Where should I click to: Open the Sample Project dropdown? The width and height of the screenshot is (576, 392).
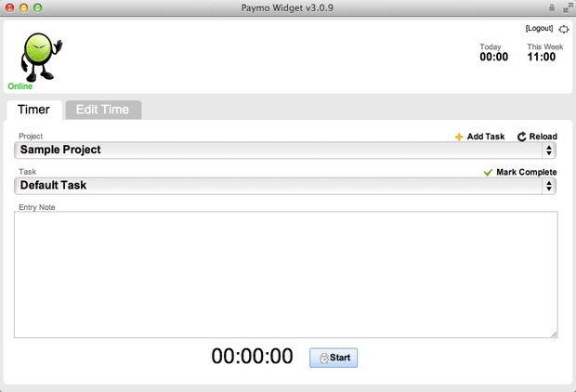click(x=285, y=150)
